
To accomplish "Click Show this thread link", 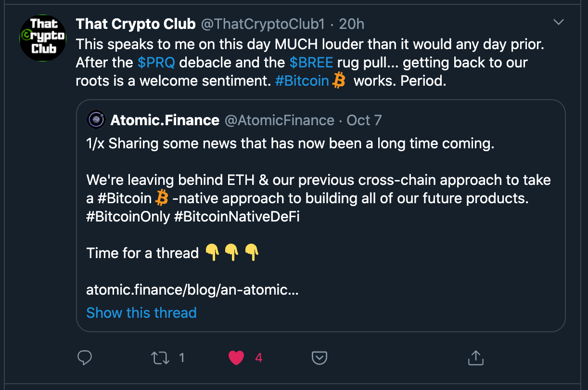I will pyautogui.click(x=141, y=312).
